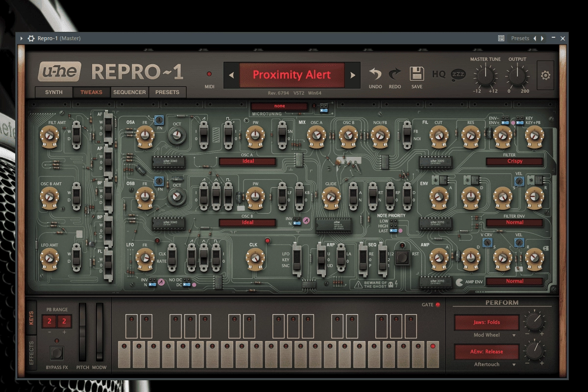Toggle the OSC B AMT W/D switch
The height and width of the screenshot is (392, 588).
click(x=76, y=196)
